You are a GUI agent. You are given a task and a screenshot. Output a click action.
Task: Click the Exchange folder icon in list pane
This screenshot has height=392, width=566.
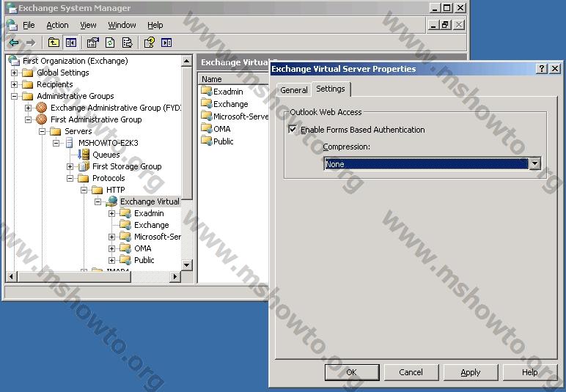click(x=206, y=103)
